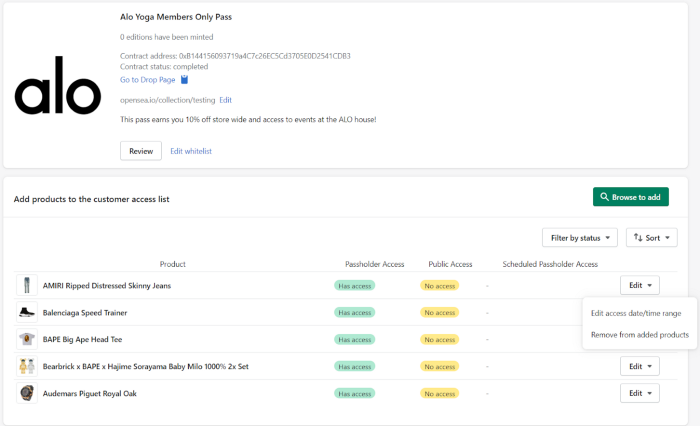Open Audemars Piguet Royal Oak thumbnail

(x=27, y=393)
